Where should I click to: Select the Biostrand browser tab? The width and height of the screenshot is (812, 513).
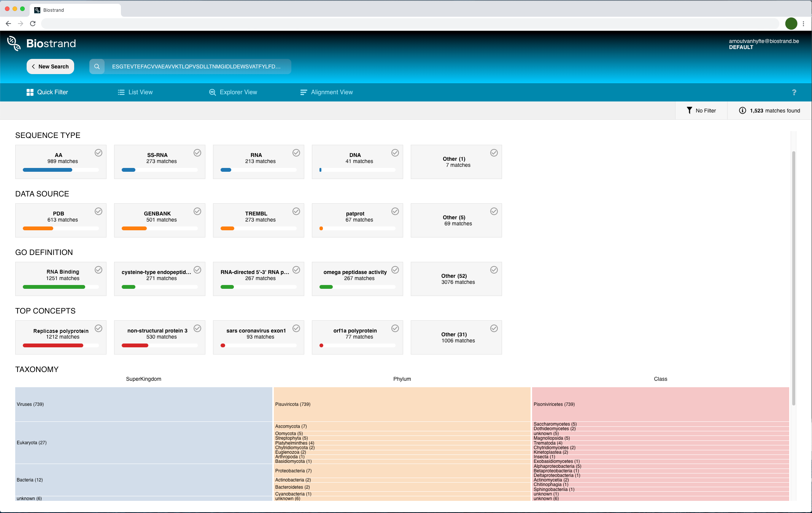coord(75,10)
